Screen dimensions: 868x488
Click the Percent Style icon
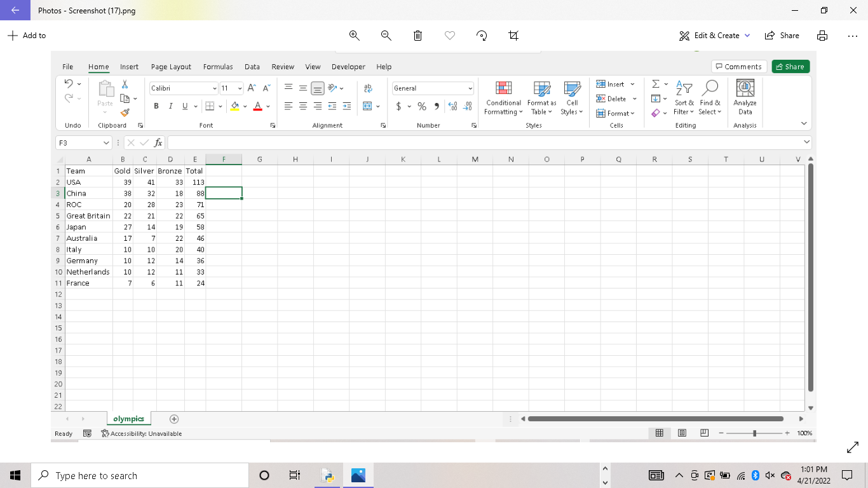pyautogui.click(x=421, y=106)
